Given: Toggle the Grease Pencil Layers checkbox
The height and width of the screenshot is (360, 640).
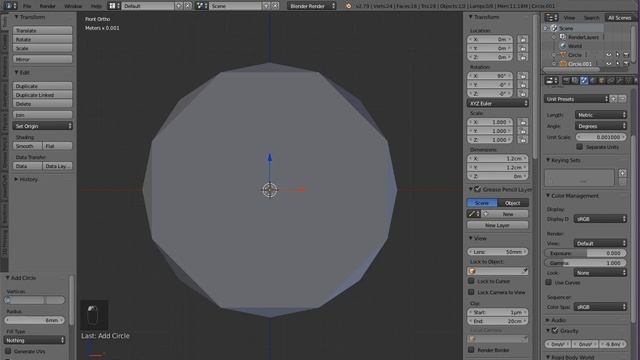Looking at the screenshot, I should [x=478, y=189].
